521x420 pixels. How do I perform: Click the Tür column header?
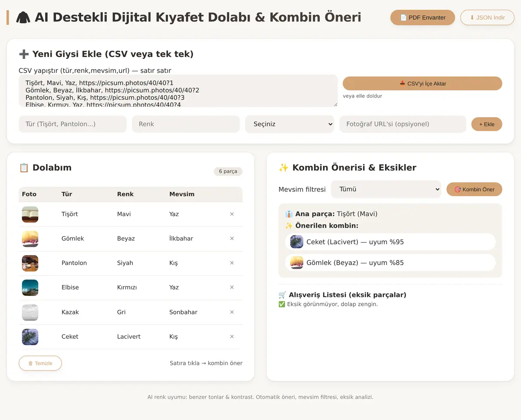[x=67, y=194]
